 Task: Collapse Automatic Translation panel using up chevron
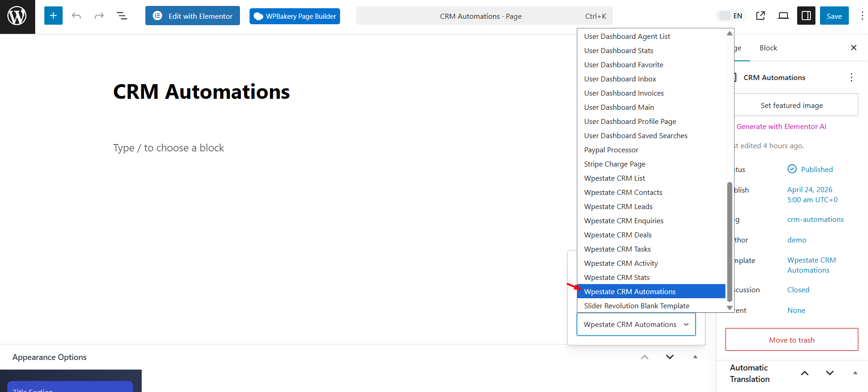[x=805, y=373]
